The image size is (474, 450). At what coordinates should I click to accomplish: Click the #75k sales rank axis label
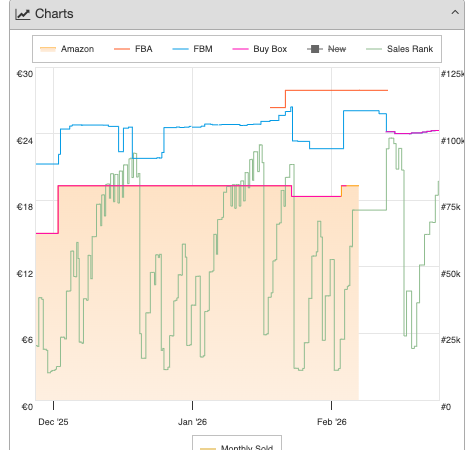[x=451, y=207]
